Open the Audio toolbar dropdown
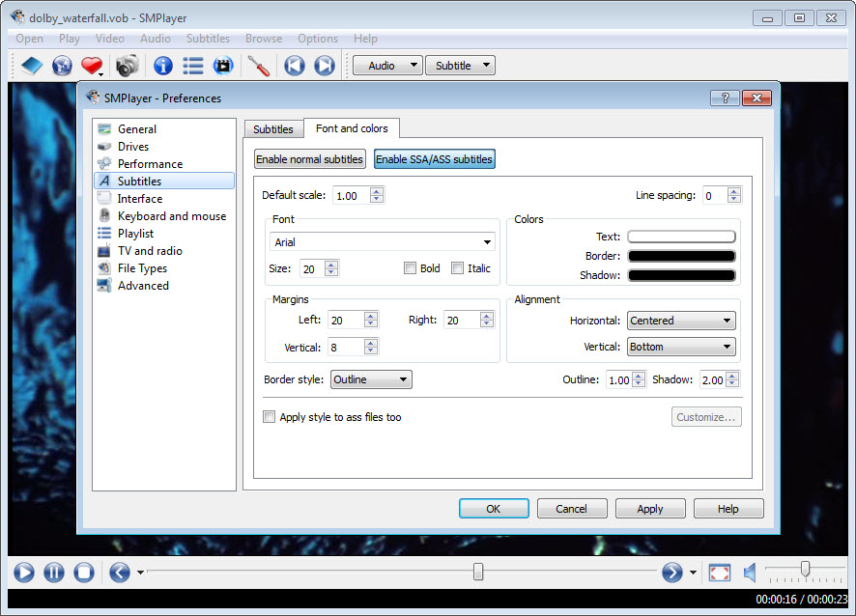Viewport: 856px width, 616px height. [x=387, y=66]
